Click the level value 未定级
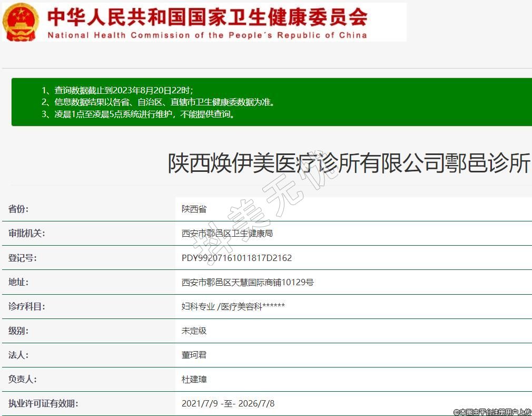This screenshot has width=532, height=416. click(194, 331)
